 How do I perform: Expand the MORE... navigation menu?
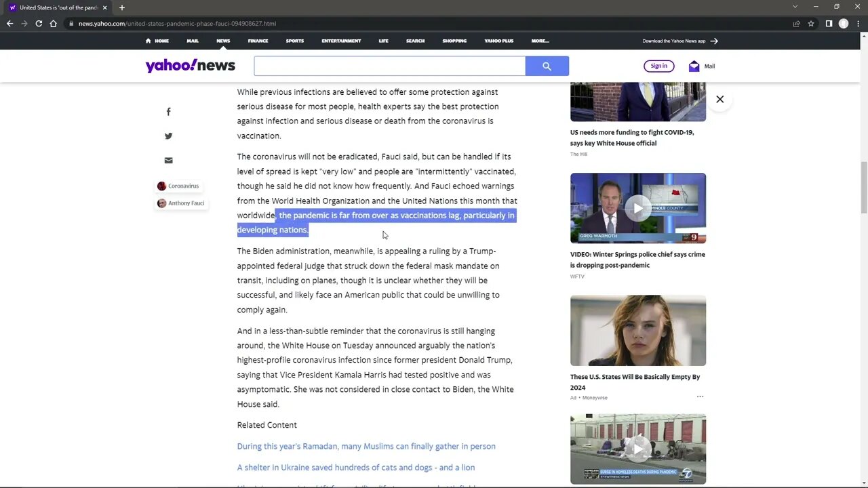pos(540,41)
